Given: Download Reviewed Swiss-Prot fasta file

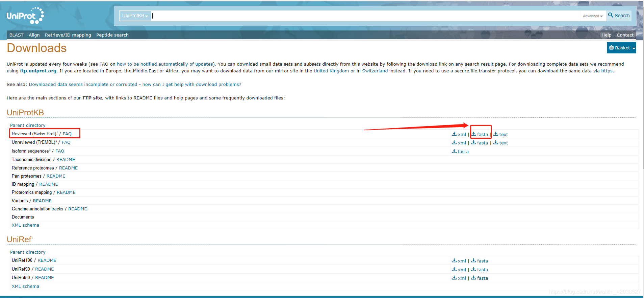Looking at the screenshot, I should [480, 134].
